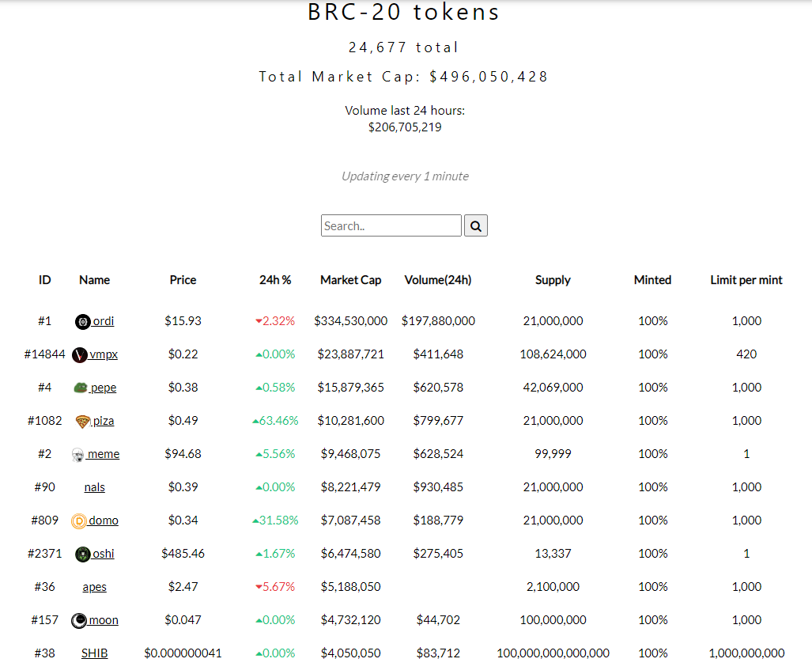This screenshot has height=670, width=812.
Task: Select 24h volume total $206,705,219
Action: pos(405,127)
